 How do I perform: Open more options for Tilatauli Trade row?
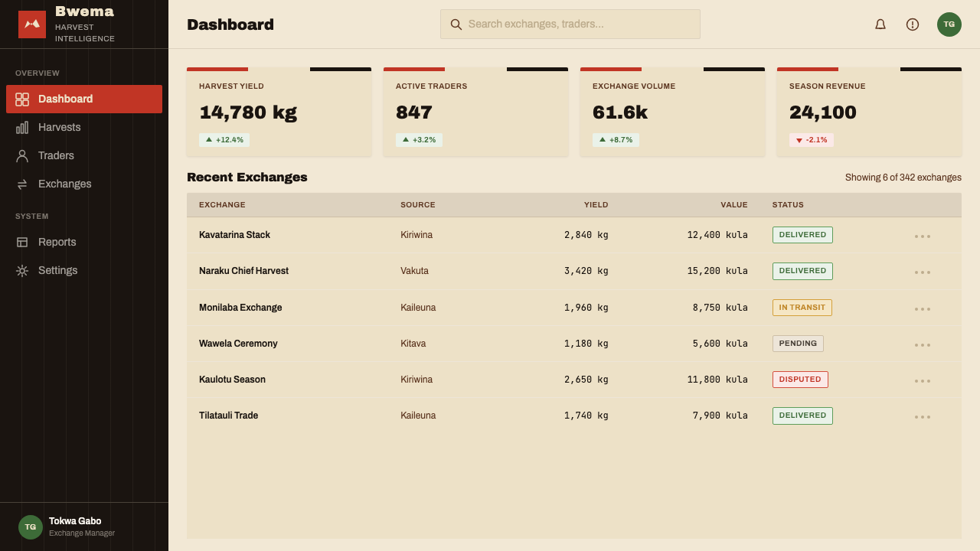click(x=923, y=416)
